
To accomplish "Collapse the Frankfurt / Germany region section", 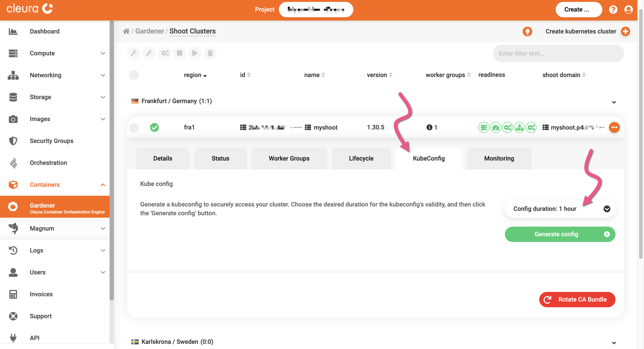I will click(614, 102).
